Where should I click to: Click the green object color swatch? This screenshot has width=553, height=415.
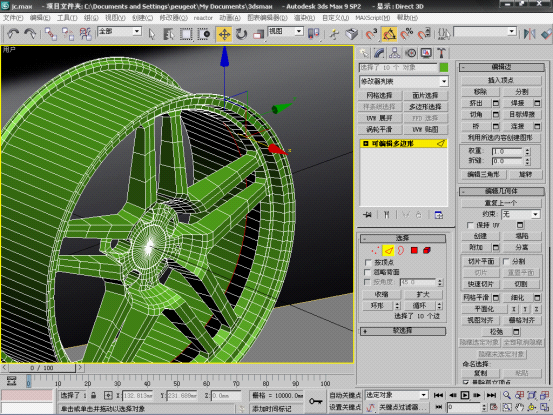444,67
